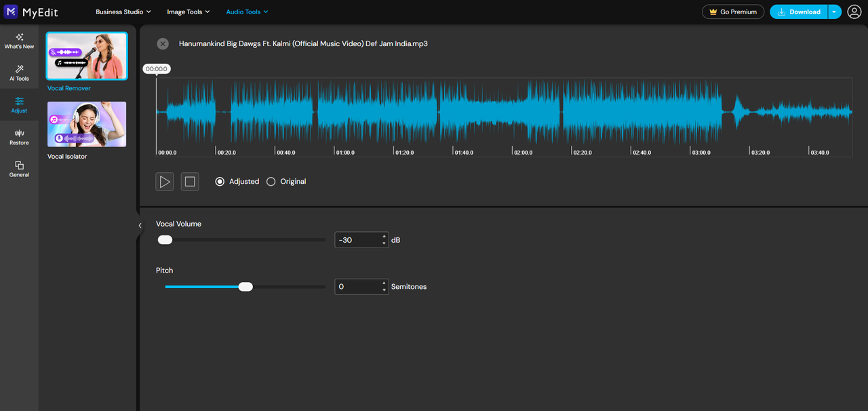
Task: Click the Go Premium button
Action: click(733, 12)
